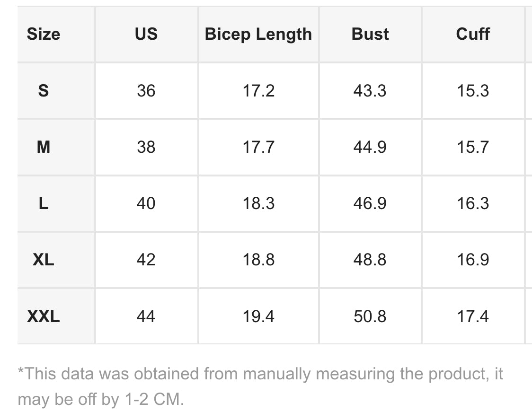Select the Bicep Length column header
Image resolution: width=532 pixels, height=412 pixels.
[258, 34]
